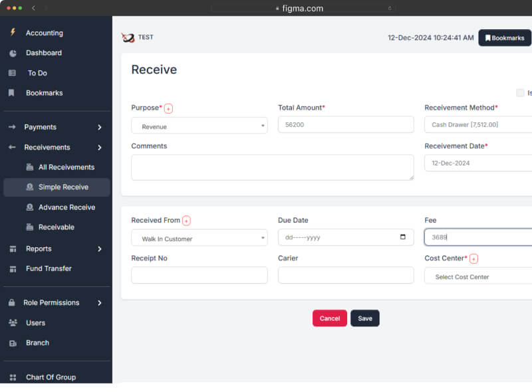Open the Purpose dropdown showing Revenue
This screenshot has height=392, width=532.
point(199,126)
